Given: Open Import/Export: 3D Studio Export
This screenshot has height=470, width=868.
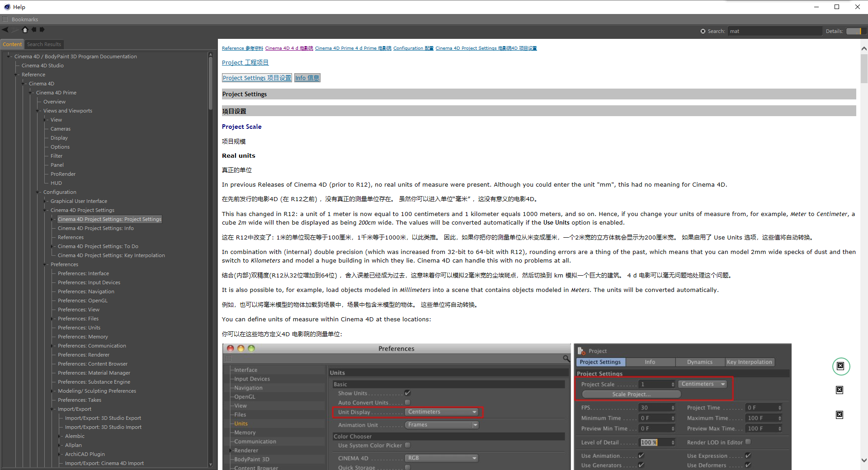Looking at the screenshot, I should coord(103,418).
